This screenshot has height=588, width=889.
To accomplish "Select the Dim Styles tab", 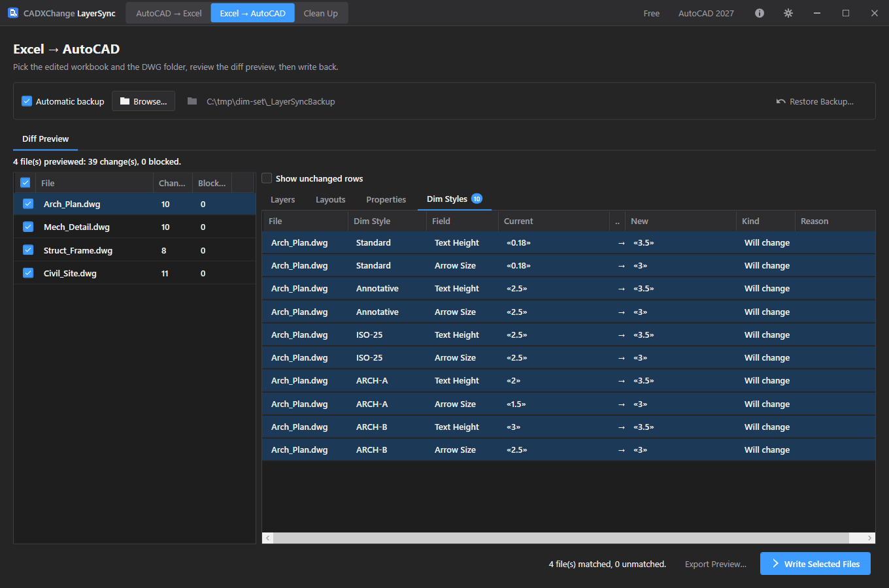I will coord(454,199).
